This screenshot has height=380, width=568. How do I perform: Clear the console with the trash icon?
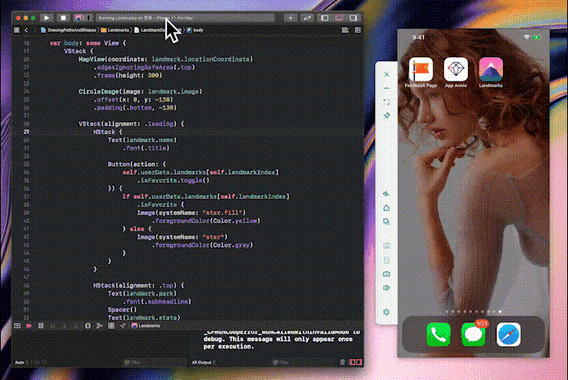click(343, 362)
